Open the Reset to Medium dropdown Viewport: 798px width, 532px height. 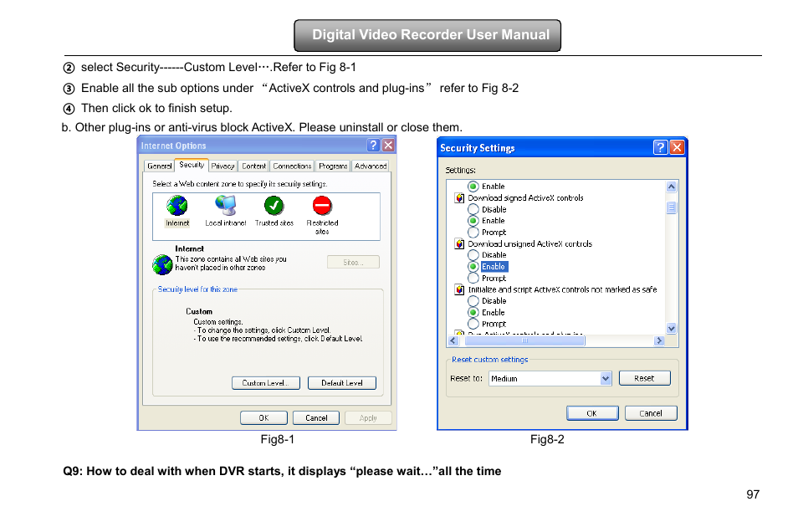(x=605, y=378)
